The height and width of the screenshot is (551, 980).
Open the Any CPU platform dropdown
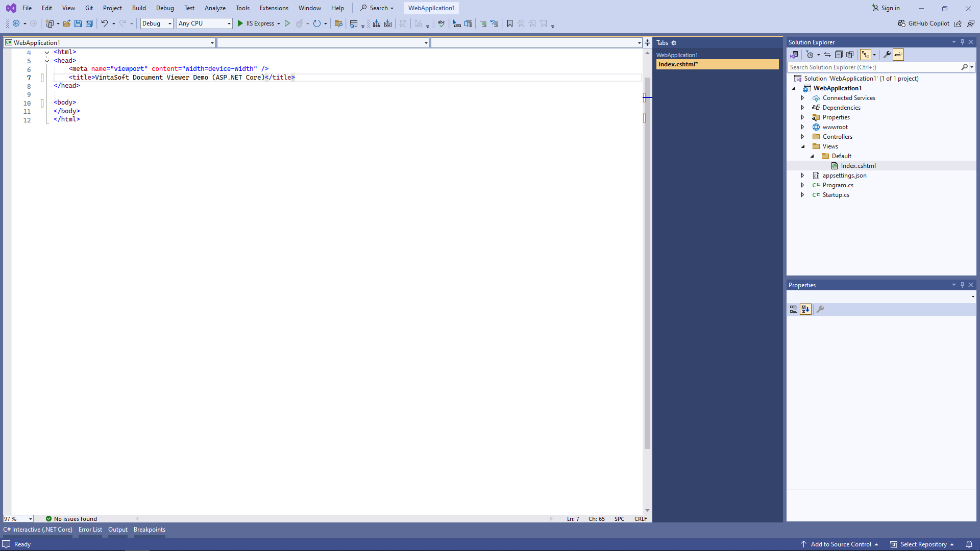pos(204,23)
